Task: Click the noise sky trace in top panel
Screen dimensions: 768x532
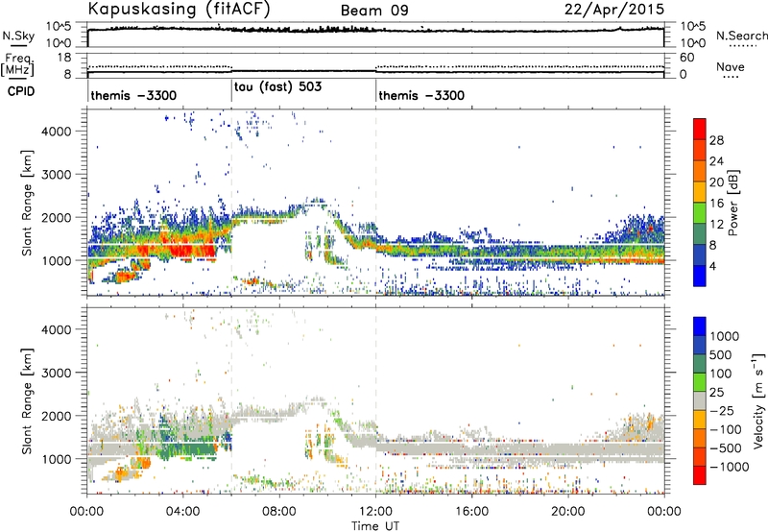Action: tap(375, 31)
